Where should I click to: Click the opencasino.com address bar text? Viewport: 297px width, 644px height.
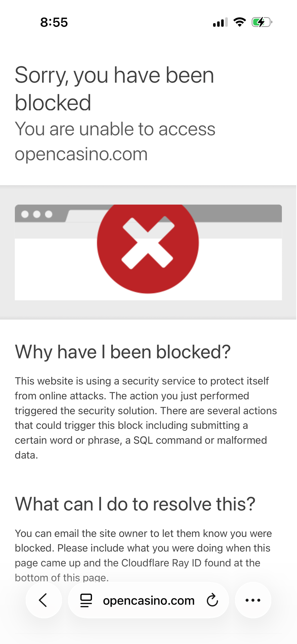point(148,600)
